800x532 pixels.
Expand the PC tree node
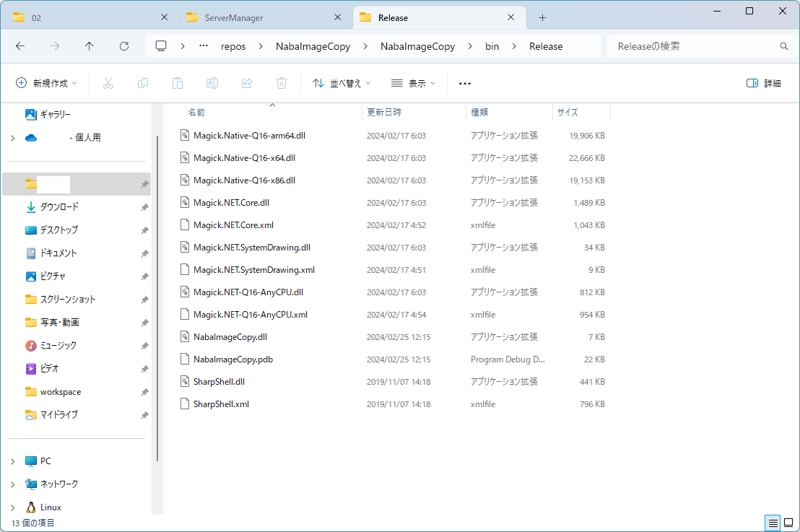click(x=13, y=461)
